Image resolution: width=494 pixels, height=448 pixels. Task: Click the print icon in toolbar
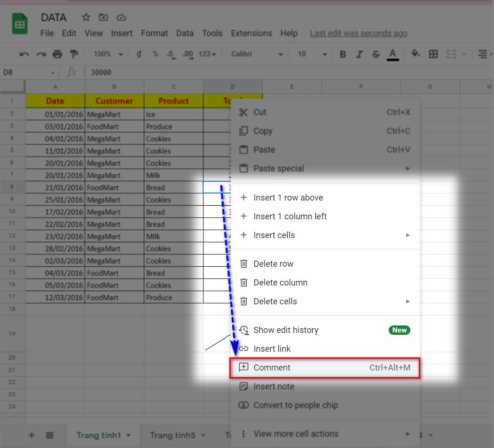[x=57, y=54]
